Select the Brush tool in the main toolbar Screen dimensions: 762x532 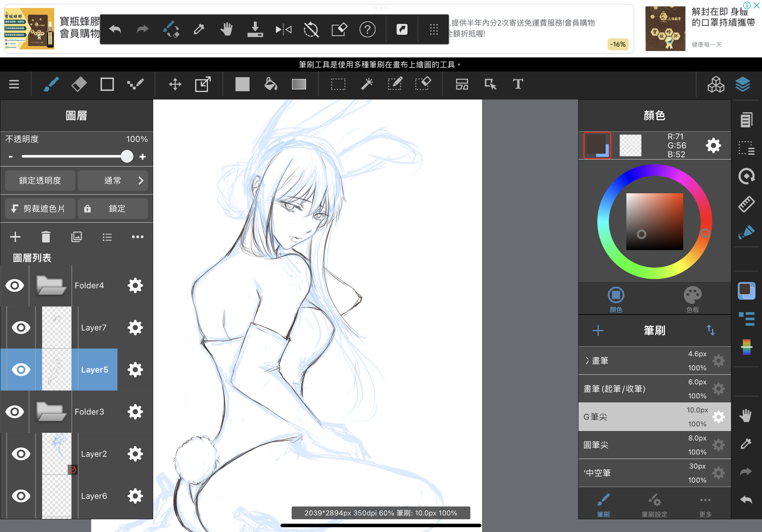click(51, 84)
